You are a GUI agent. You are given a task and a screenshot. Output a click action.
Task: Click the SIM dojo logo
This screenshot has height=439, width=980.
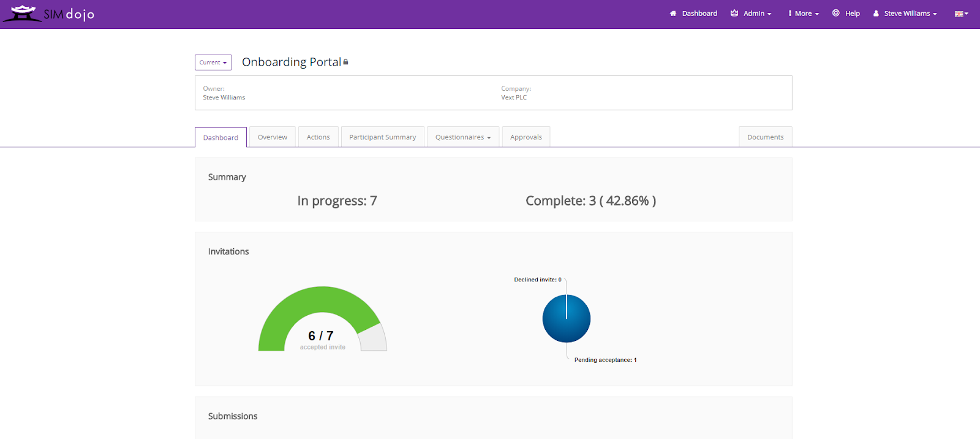(x=48, y=13)
